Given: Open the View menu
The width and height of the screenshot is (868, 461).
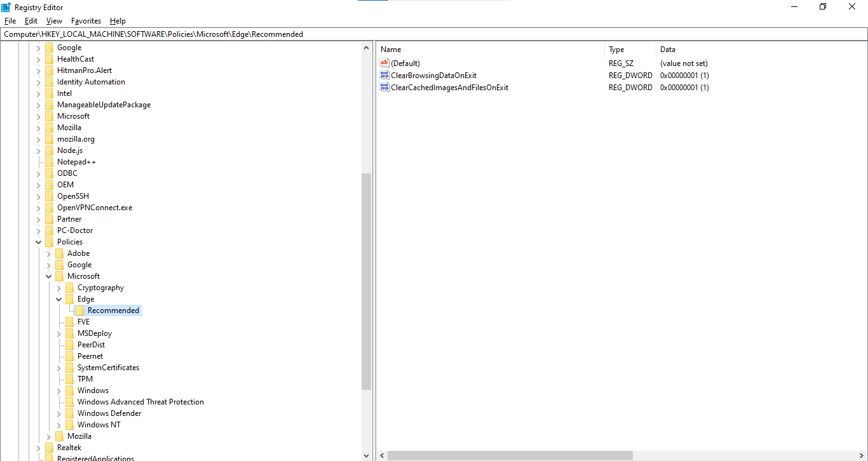Looking at the screenshot, I should 54,21.
